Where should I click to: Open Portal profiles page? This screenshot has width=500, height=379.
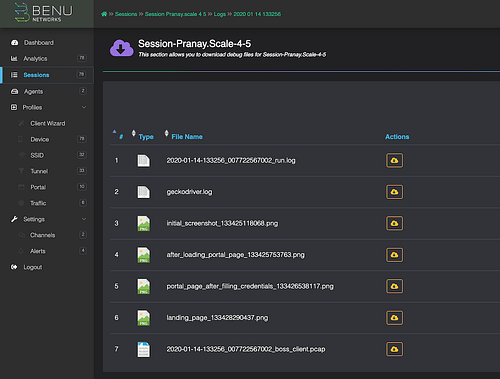[38, 187]
